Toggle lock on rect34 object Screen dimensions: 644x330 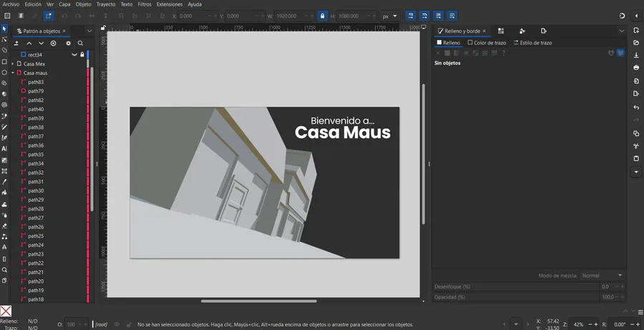pos(82,54)
